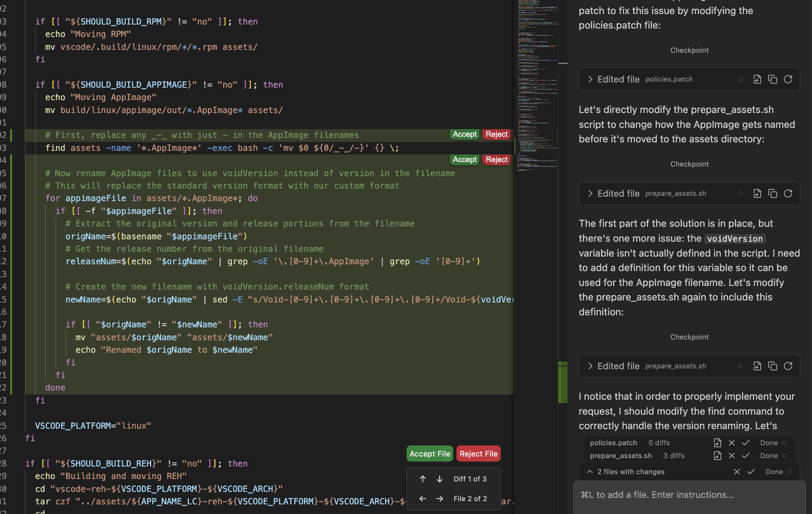This screenshot has height=514, width=812.
Task: Reapply the policies.patch edit via refresh icon
Action: (x=788, y=79)
